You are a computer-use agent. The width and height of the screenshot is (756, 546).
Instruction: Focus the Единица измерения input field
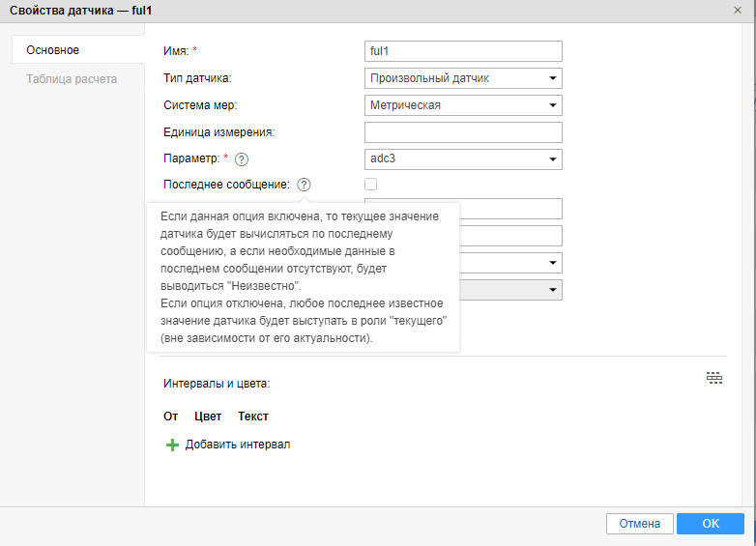point(463,132)
